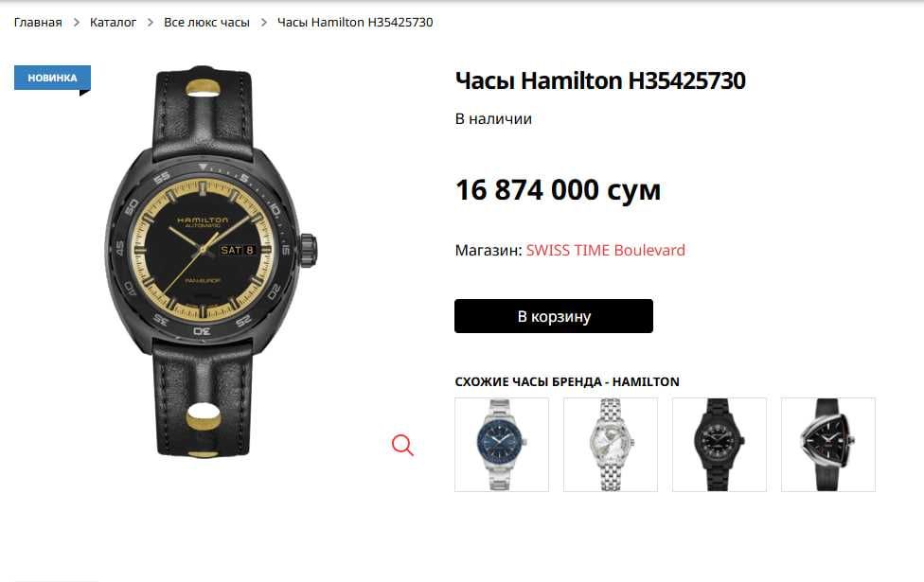
Task: Click the price 16 874 000 сум
Action: (558, 190)
